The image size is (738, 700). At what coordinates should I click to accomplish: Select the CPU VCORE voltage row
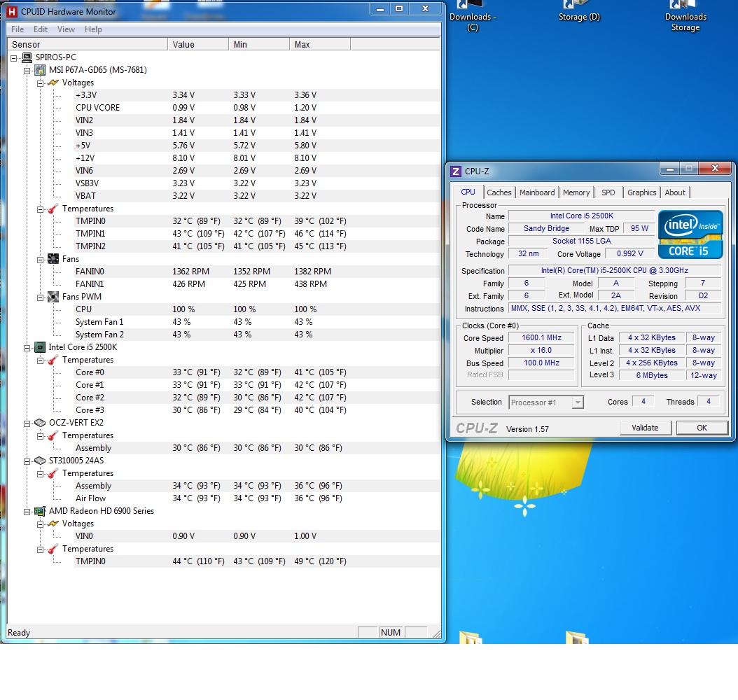[x=257, y=108]
